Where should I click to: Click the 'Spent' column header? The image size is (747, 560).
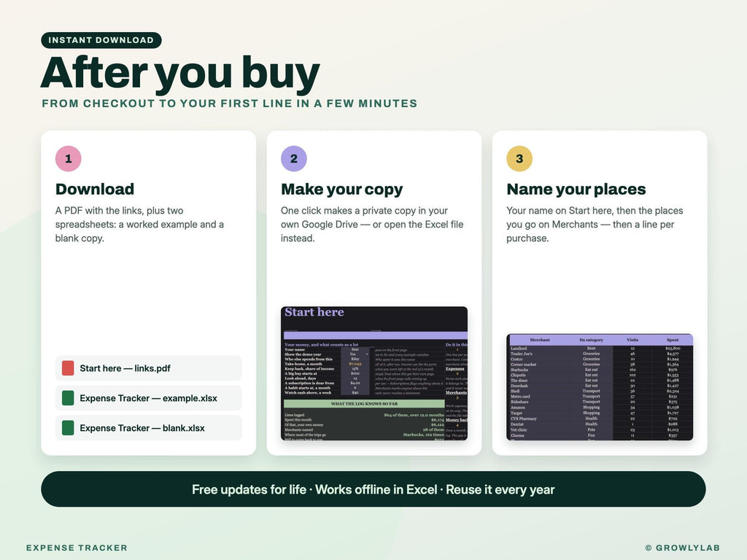pyautogui.click(x=673, y=340)
